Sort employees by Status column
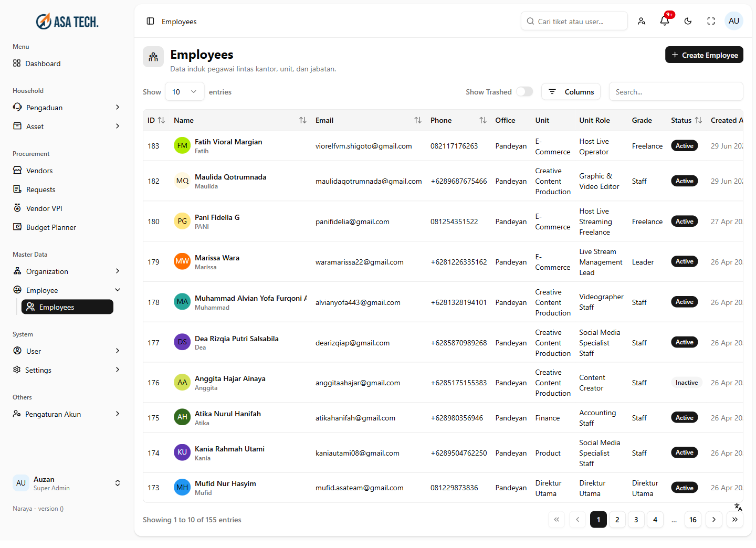This screenshot has width=756, height=548. tap(698, 120)
